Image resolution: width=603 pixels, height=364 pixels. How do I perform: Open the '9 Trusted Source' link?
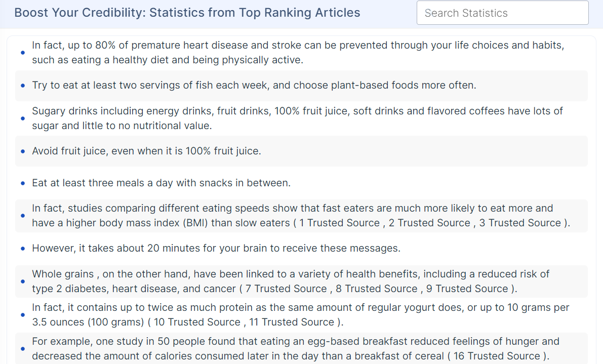tap(467, 289)
